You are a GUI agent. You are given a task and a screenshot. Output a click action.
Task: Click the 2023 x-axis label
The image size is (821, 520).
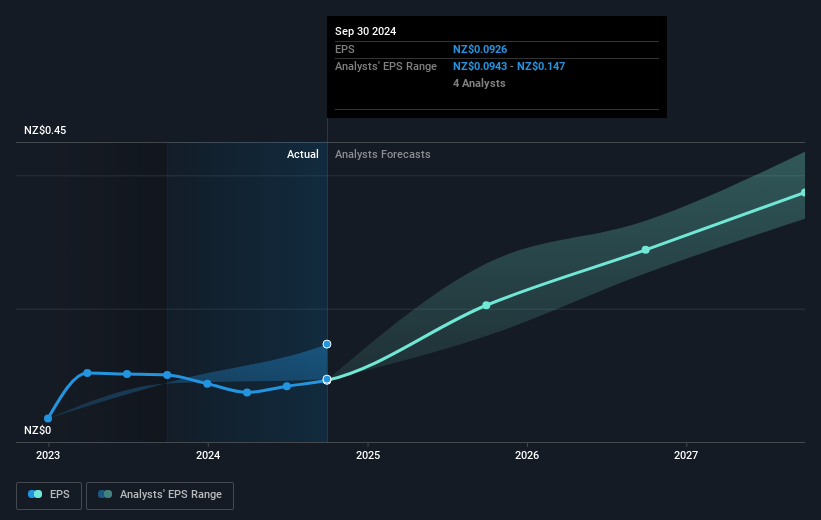[x=48, y=456]
